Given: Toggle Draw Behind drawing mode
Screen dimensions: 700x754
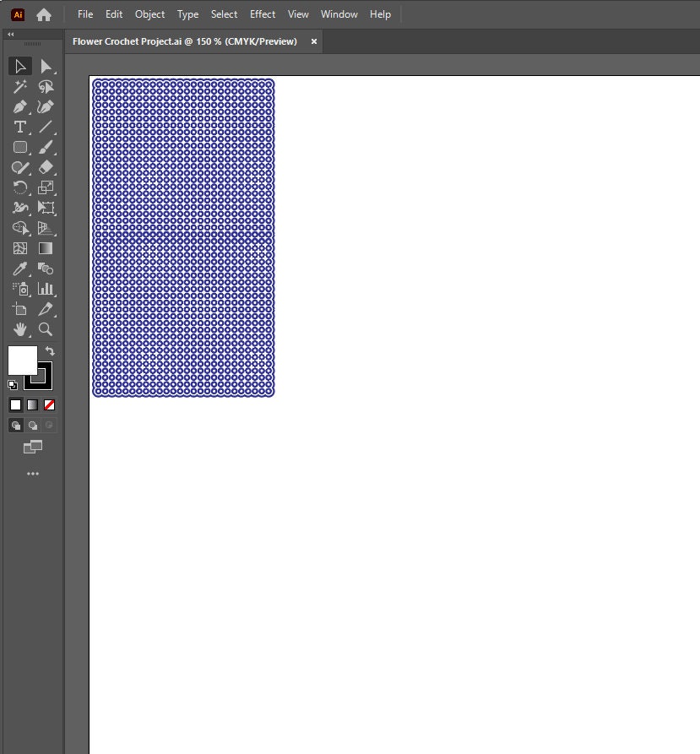Looking at the screenshot, I should pos(32,425).
